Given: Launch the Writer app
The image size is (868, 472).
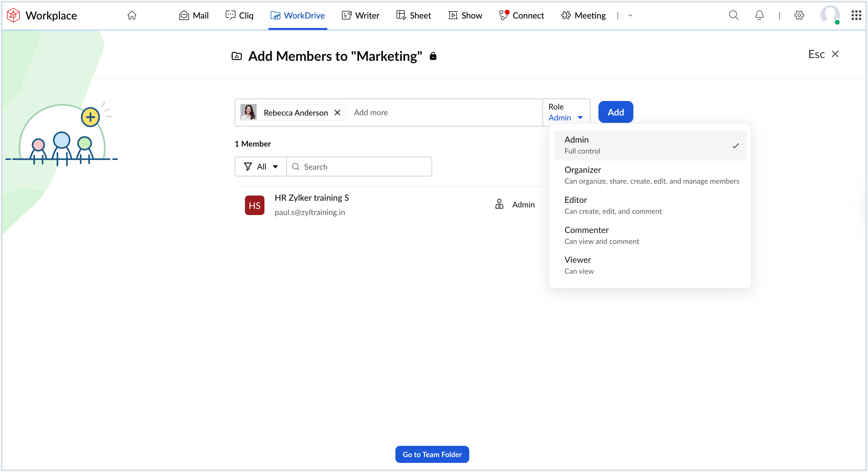Looking at the screenshot, I should 360,16.
